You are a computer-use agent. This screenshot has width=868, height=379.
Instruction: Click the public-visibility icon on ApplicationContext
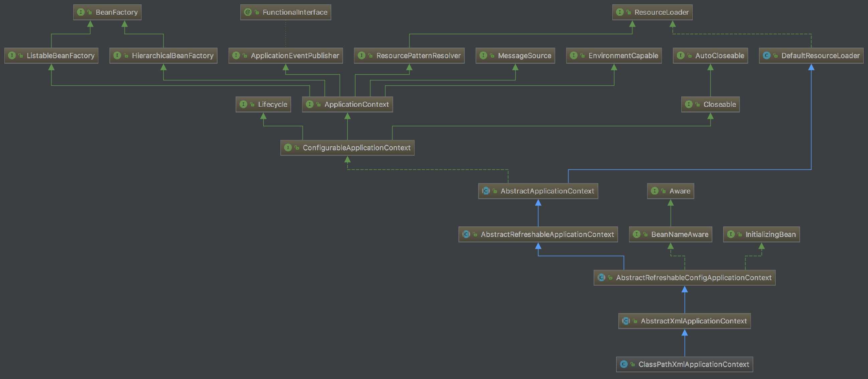pos(319,104)
